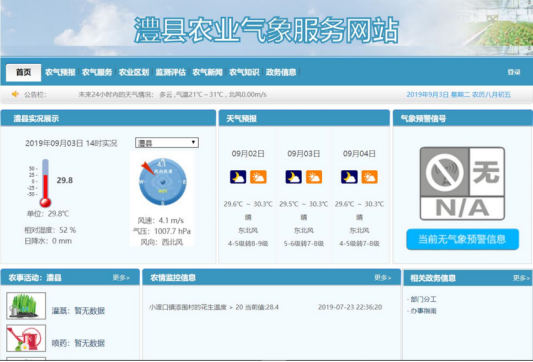Click the 灌溉 irrigation grass thumbnail
Image resolution: width=533 pixels, height=362 pixels.
(x=26, y=306)
